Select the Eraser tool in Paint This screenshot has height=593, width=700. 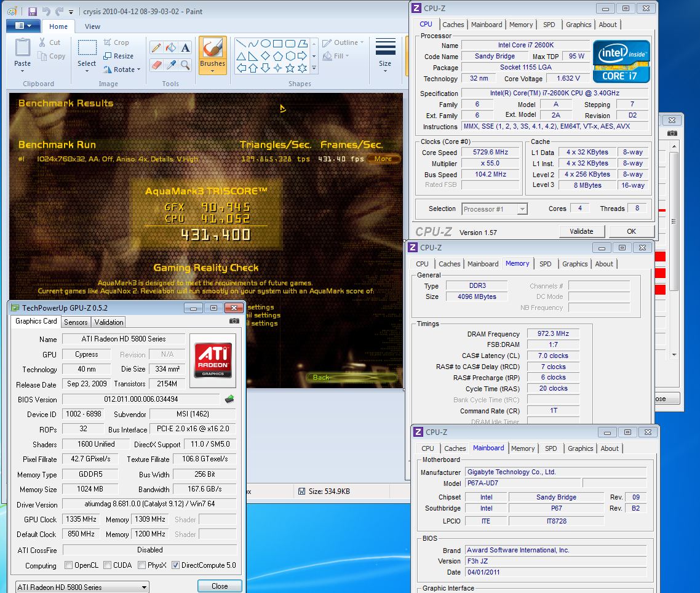pos(156,65)
